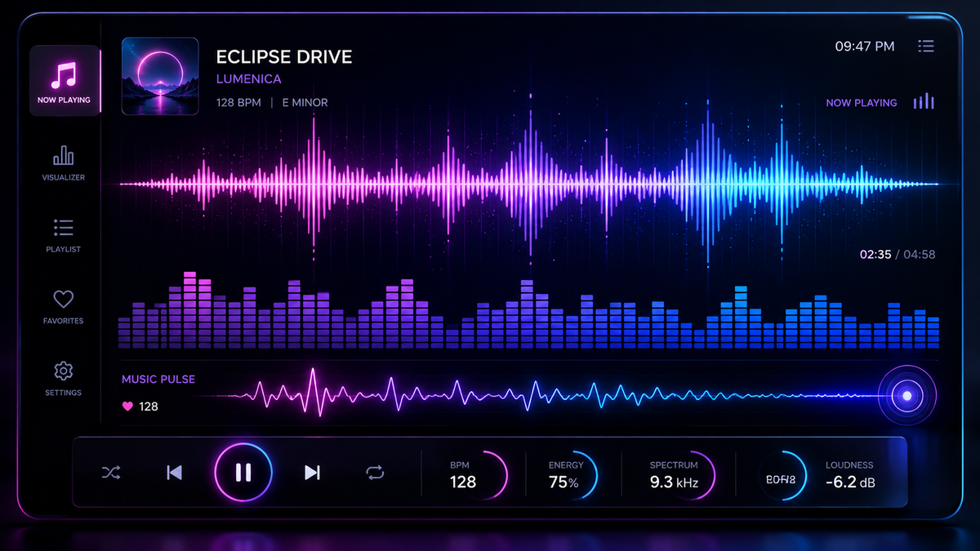Image resolution: width=980 pixels, height=551 pixels.
Task: Open the Now Playing sidebar tab
Action: click(x=64, y=81)
